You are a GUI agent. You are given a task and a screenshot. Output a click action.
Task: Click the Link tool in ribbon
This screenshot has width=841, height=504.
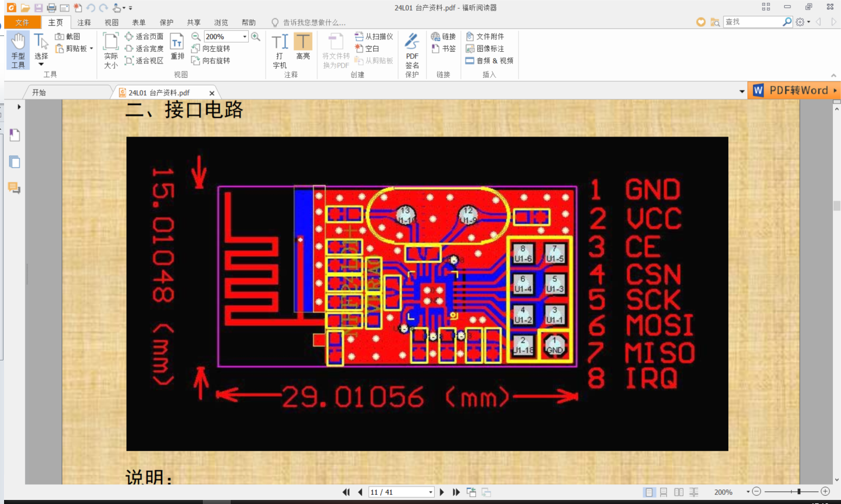click(443, 37)
